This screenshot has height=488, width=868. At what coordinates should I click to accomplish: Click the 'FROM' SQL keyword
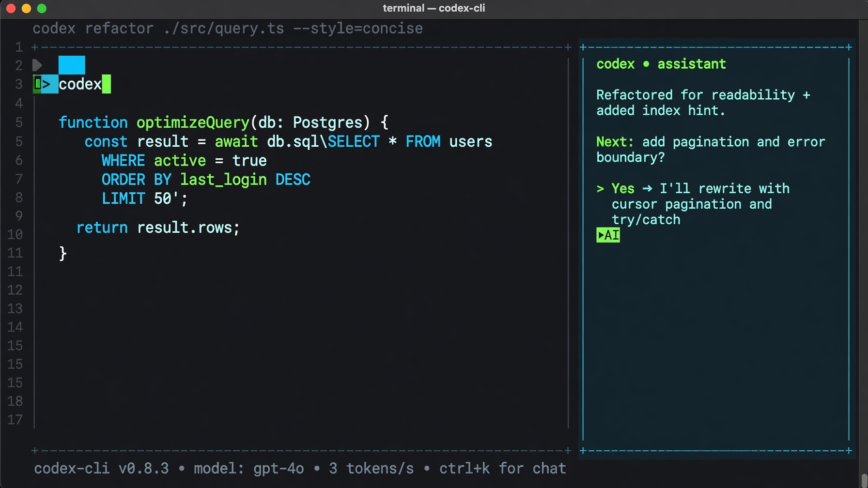coord(423,141)
